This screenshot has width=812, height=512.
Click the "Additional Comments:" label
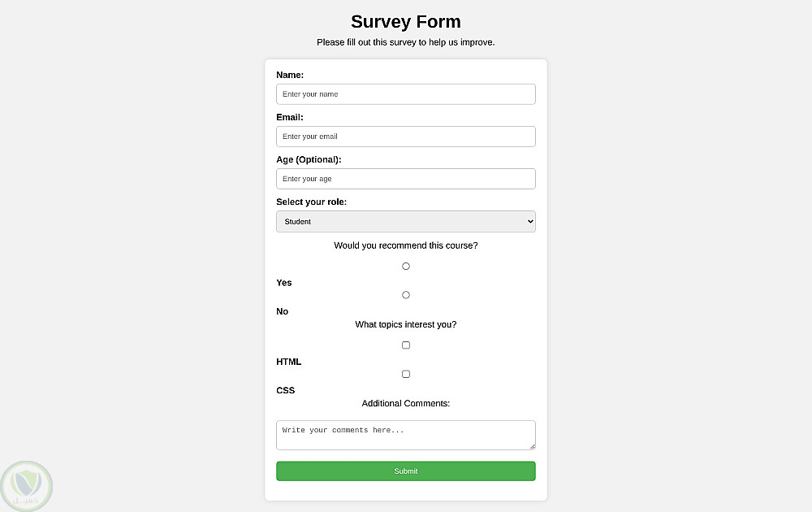coord(405,403)
